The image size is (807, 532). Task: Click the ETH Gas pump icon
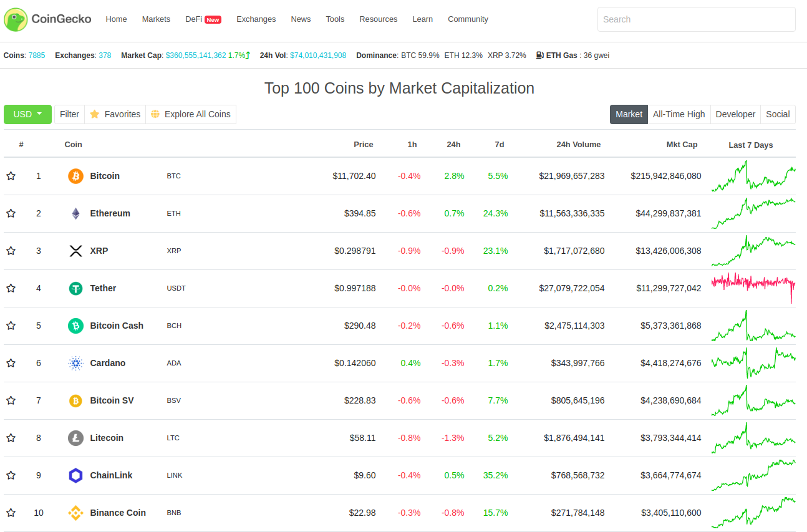539,55
